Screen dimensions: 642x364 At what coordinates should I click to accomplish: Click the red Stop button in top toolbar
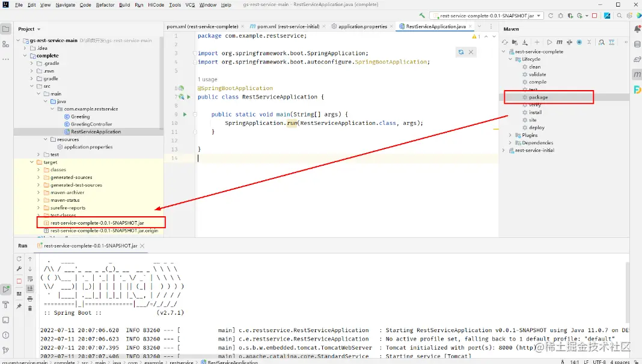(595, 16)
